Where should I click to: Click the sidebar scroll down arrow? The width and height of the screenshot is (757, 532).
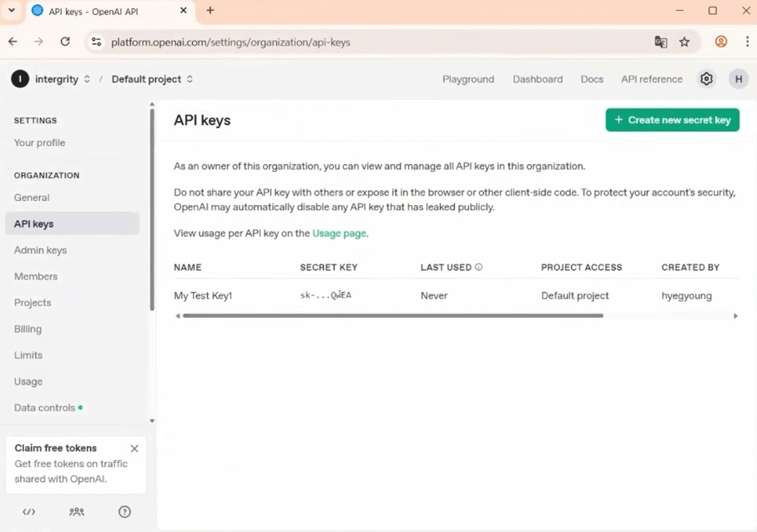pyautogui.click(x=152, y=420)
